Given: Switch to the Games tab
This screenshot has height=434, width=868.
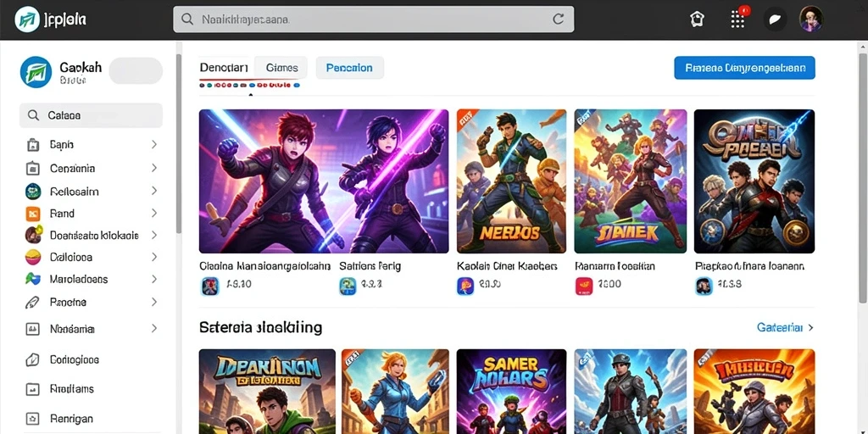Looking at the screenshot, I should pos(281,68).
